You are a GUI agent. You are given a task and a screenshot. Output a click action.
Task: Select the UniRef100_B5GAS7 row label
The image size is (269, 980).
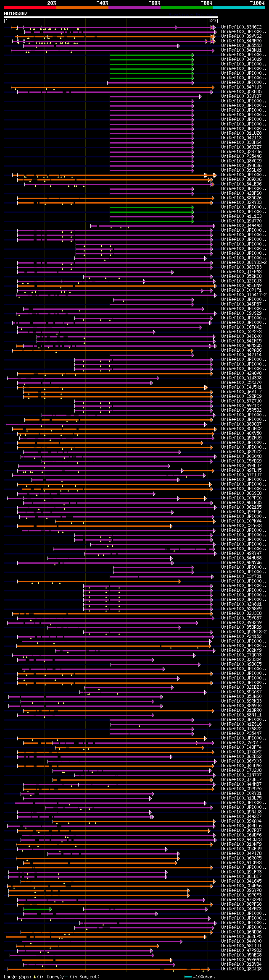click(x=241, y=692)
